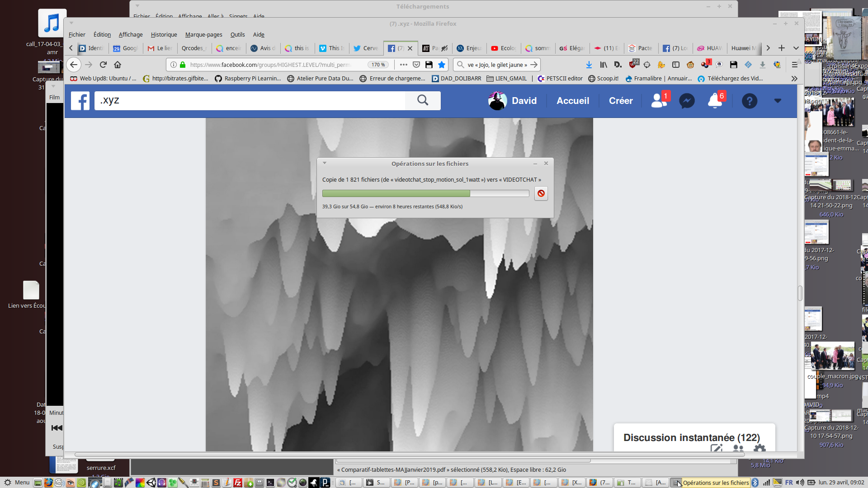Show more bookmarks toolbar chevron
Viewport: 868px width, 488px height.
click(x=794, y=79)
